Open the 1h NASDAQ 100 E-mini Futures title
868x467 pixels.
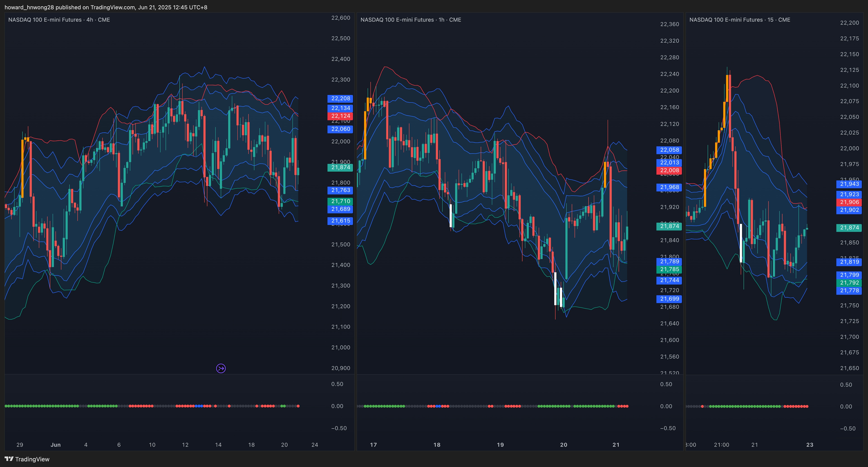[x=410, y=19]
